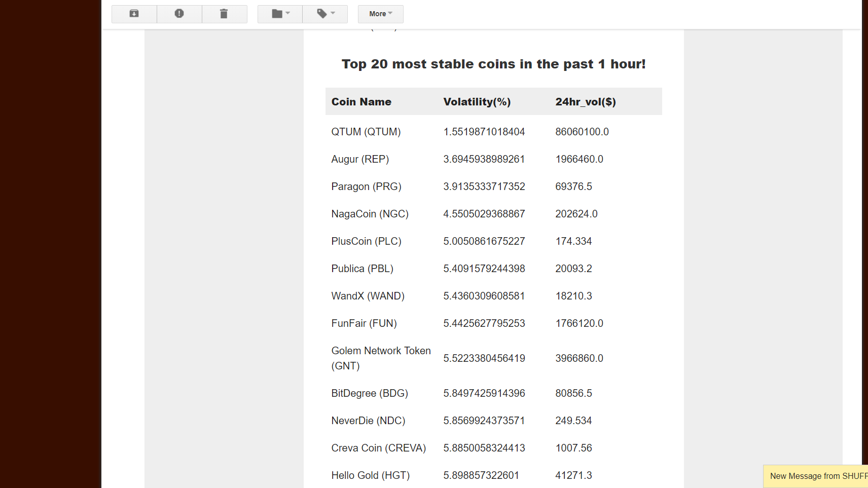Select Publica 24hr volume 20093.2
Image resolution: width=868 pixels, height=488 pixels.
[574, 269]
